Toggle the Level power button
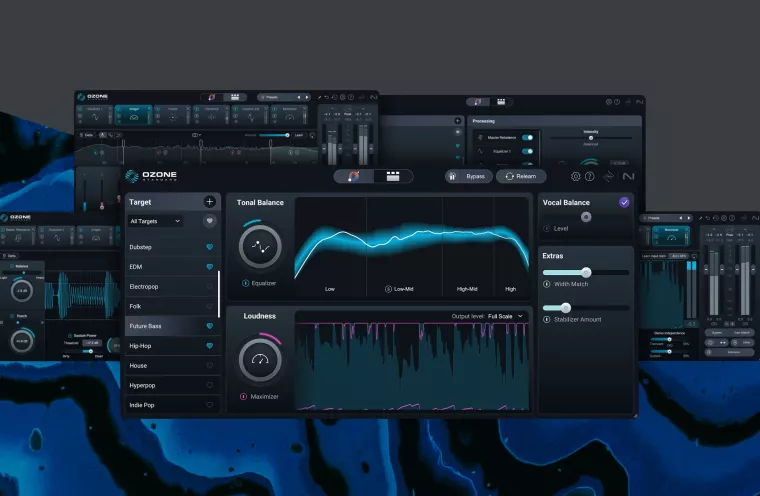This screenshot has height=496, width=760. 547,228
